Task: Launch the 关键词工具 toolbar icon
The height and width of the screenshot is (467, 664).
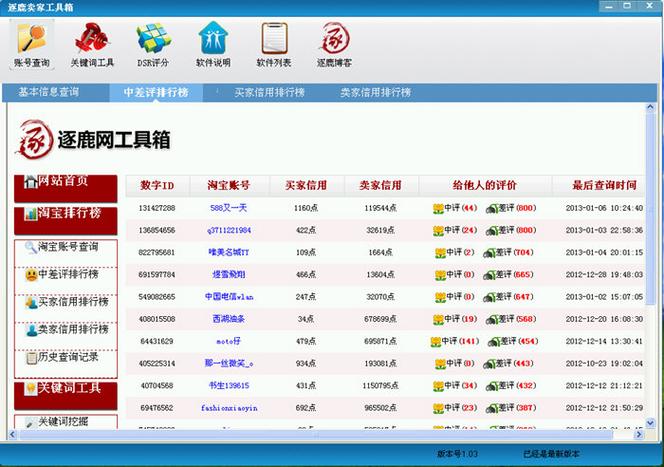Action: [x=92, y=45]
